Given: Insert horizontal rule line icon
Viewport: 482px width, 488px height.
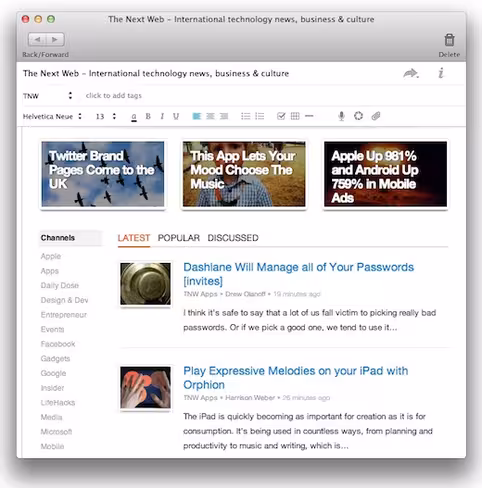Looking at the screenshot, I should point(309,116).
